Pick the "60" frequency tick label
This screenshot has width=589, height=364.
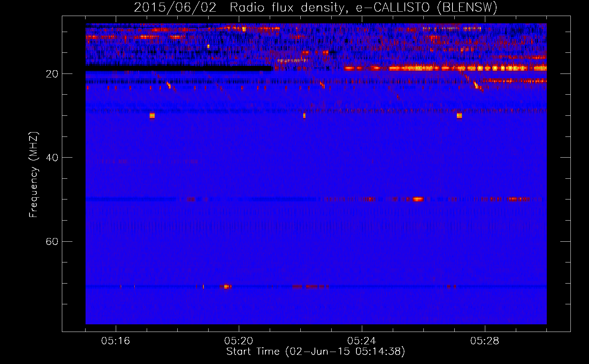[52, 241]
